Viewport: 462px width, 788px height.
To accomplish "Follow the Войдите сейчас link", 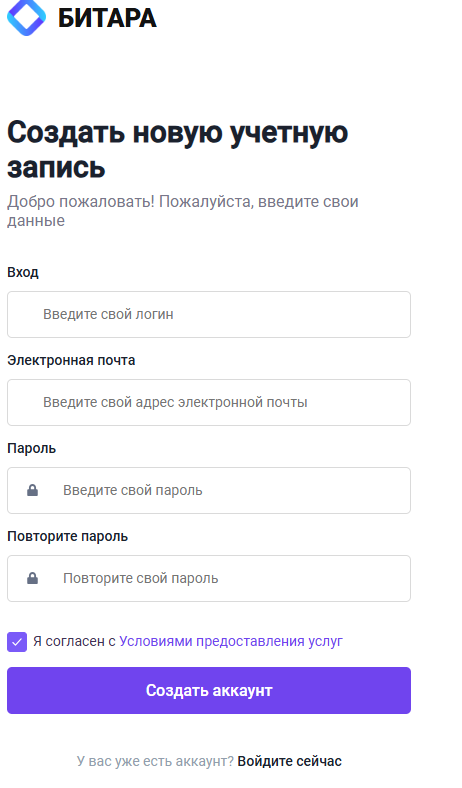I will tap(290, 761).
